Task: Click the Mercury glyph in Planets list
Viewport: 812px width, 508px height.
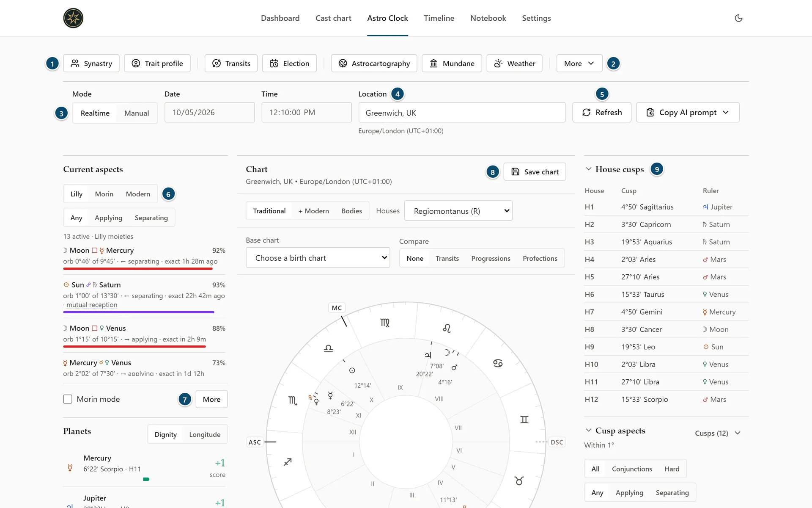Action: (70, 468)
